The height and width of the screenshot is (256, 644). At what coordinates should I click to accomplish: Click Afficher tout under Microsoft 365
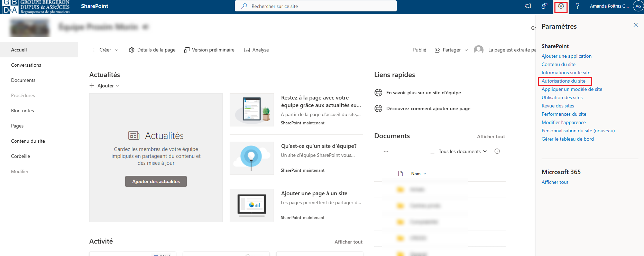[x=555, y=182]
